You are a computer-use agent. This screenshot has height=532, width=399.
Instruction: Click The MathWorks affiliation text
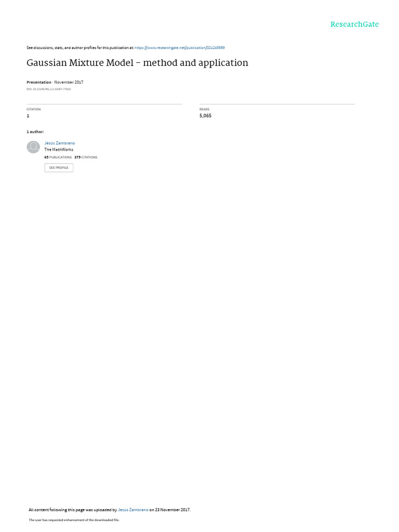pyautogui.click(x=59, y=150)
